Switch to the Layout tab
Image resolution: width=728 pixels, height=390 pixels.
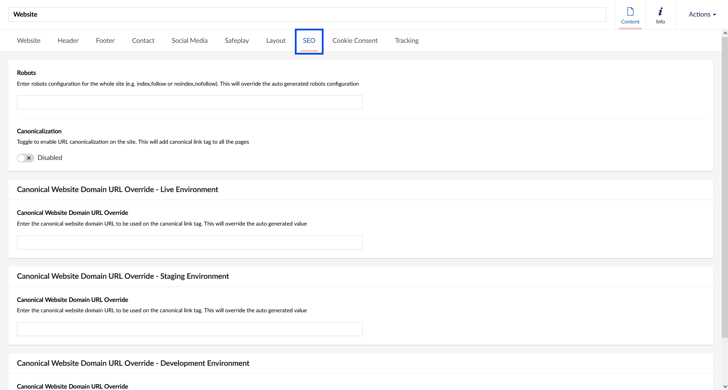click(276, 41)
